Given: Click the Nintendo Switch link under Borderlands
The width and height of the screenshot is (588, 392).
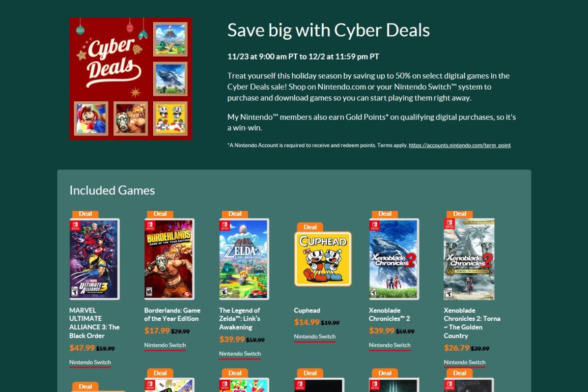Looking at the screenshot, I should point(165,345).
